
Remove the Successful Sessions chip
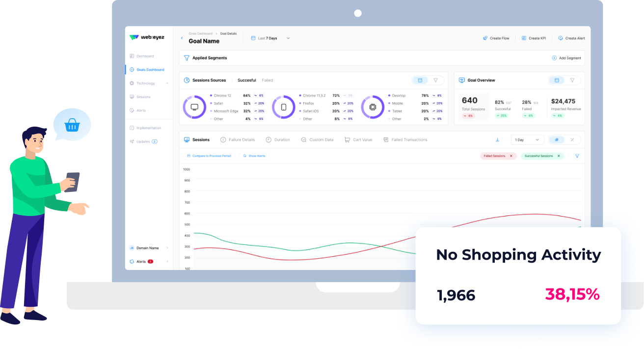click(559, 156)
